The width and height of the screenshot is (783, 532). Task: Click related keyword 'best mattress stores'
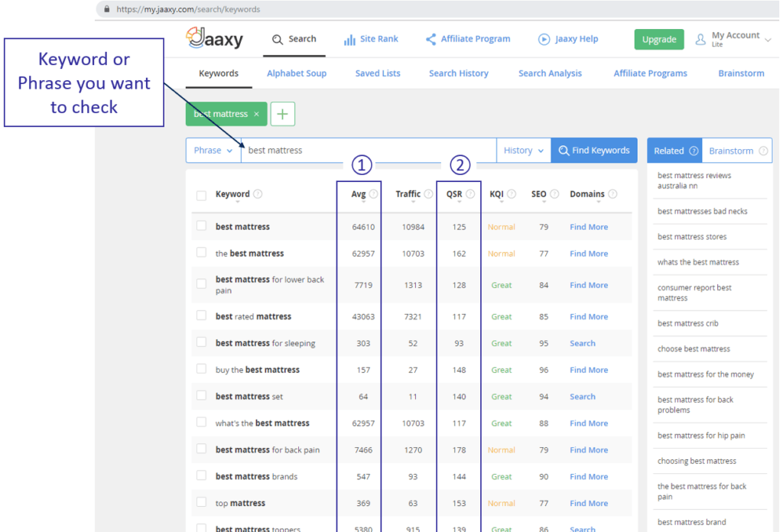coord(691,236)
